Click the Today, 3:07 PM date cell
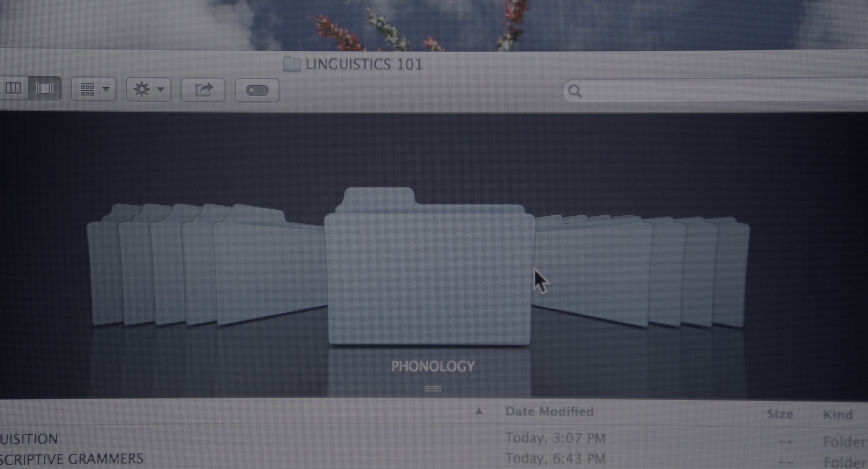 [x=556, y=438]
